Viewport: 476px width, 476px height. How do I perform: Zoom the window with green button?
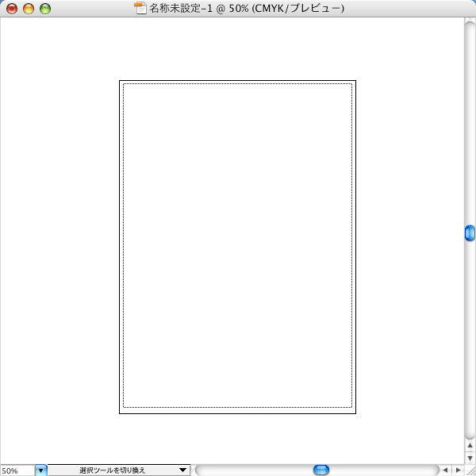(45, 9)
